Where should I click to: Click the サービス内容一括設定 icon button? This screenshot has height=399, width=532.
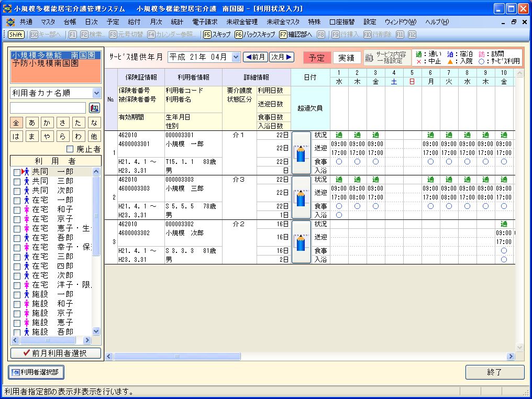point(386,58)
